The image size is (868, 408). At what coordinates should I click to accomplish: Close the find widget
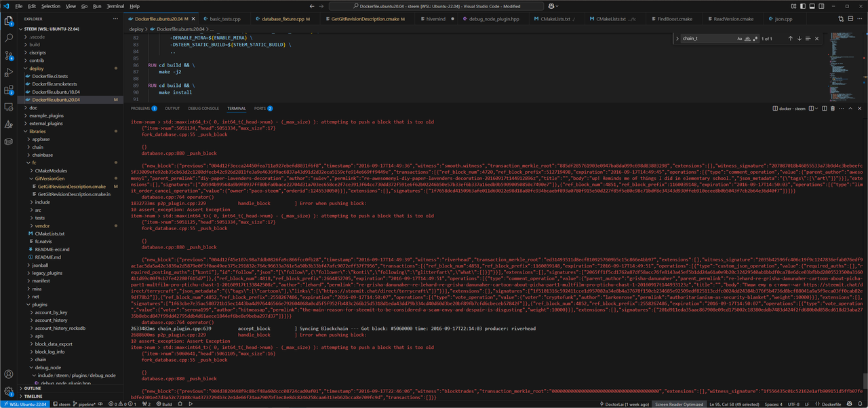coord(817,39)
